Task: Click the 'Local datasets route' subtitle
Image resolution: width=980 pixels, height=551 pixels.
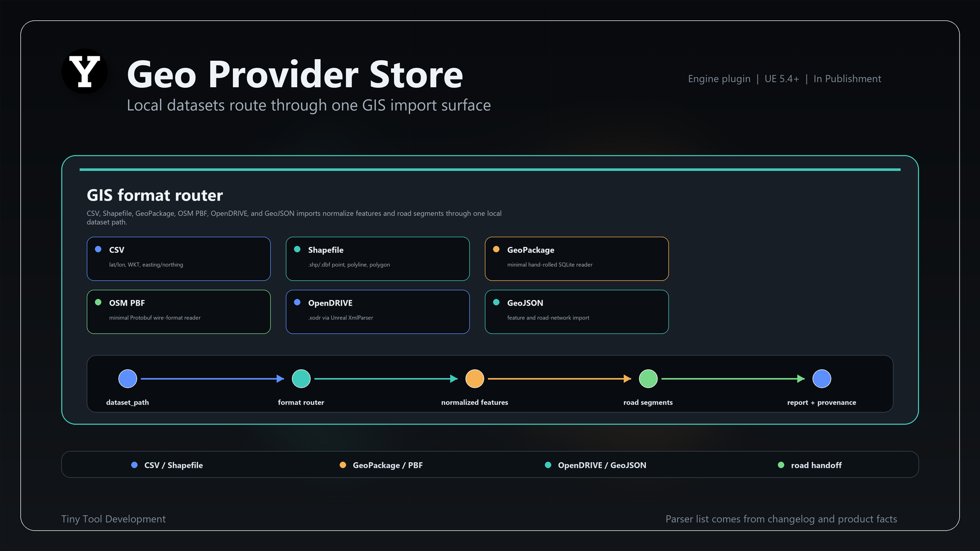Action: [309, 105]
